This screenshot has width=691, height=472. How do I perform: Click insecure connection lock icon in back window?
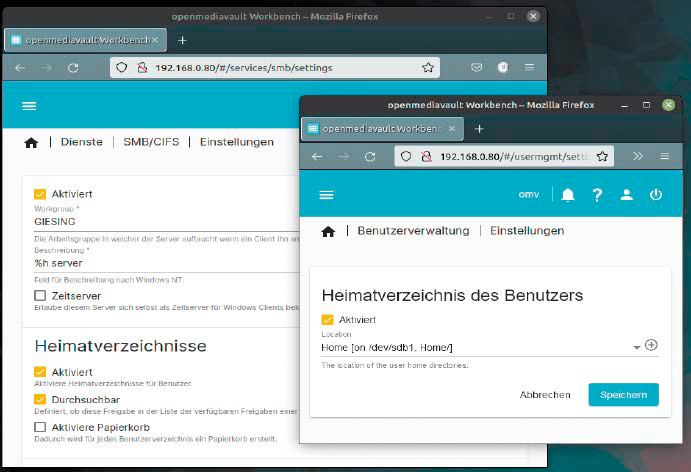click(142, 67)
